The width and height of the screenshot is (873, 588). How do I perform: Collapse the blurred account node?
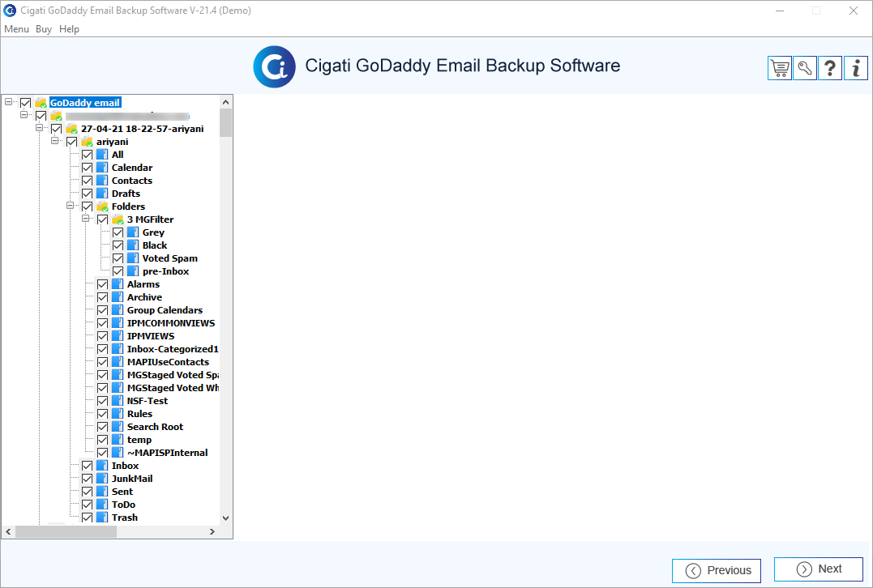click(24, 114)
